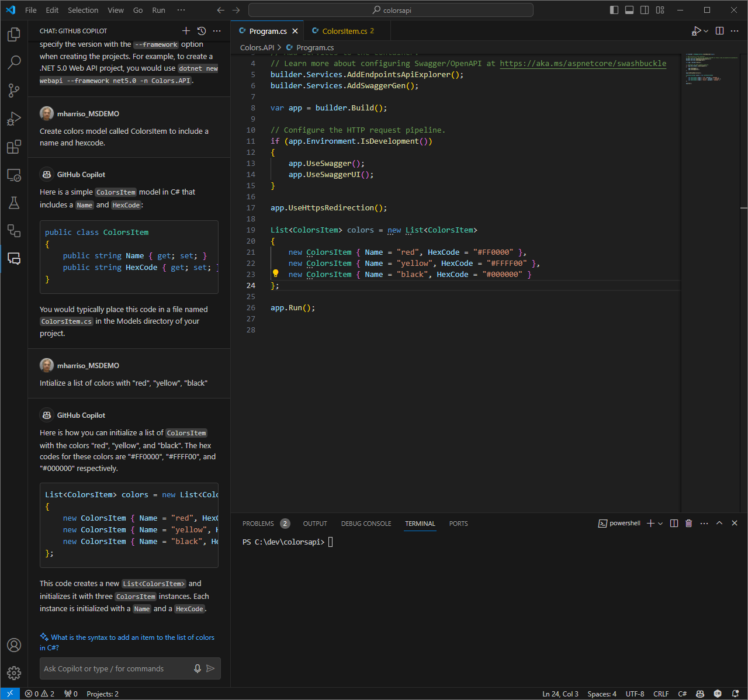748x700 pixels.
Task: Open the customize layout button
Action: (660, 10)
